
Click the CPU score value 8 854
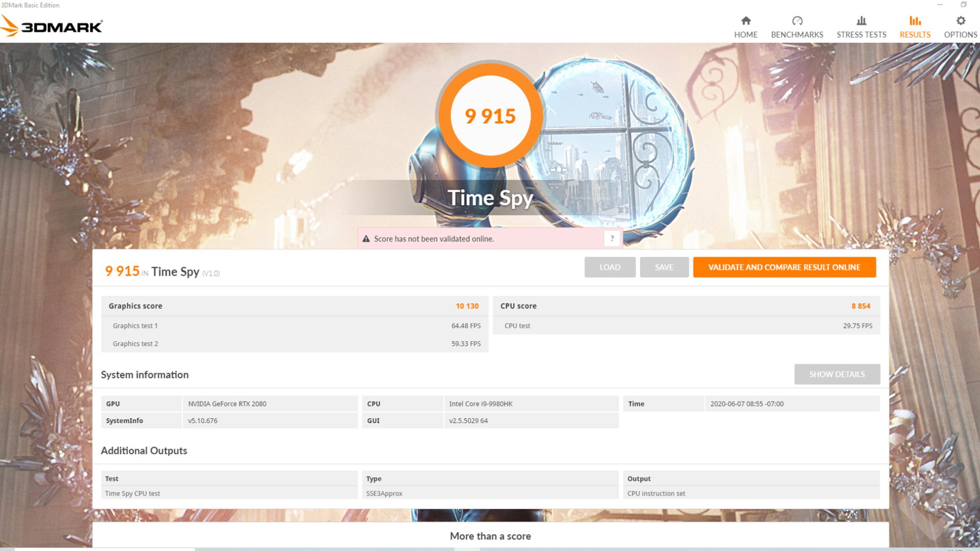tap(861, 306)
